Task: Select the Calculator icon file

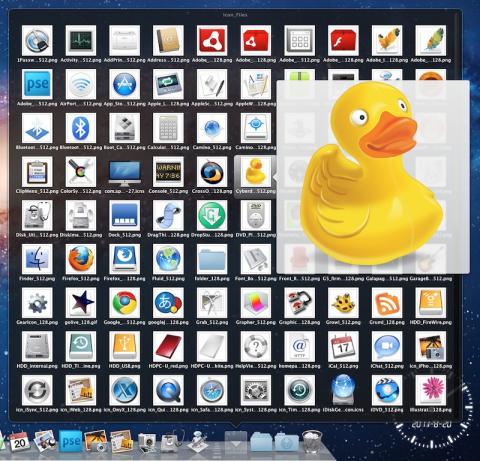Action: (x=168, y=128)
